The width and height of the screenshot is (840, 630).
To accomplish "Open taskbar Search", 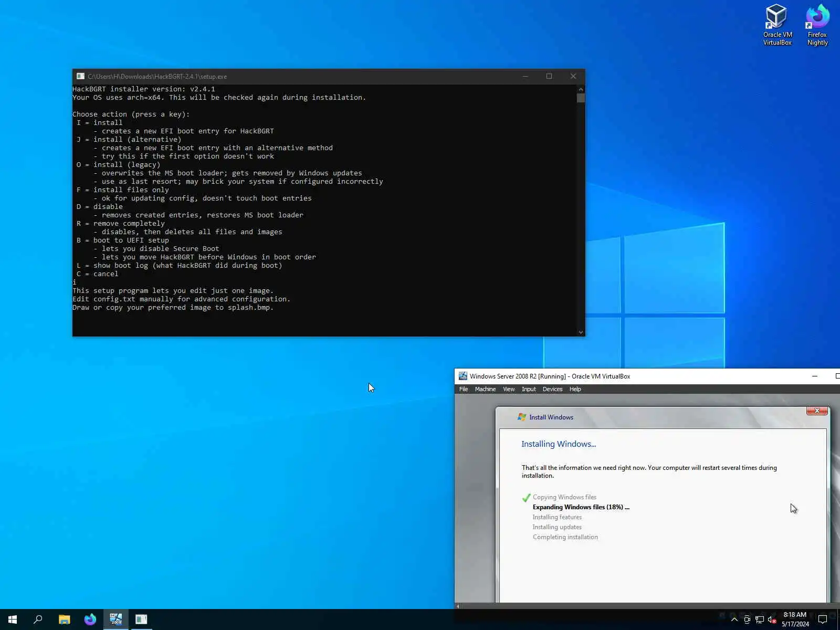I will coord(38,619).
